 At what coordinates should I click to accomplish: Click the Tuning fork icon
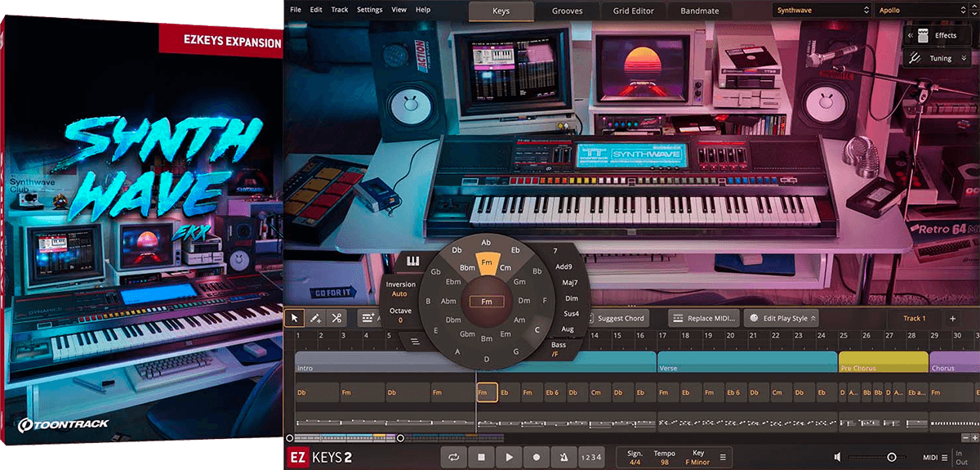[916, 58]
